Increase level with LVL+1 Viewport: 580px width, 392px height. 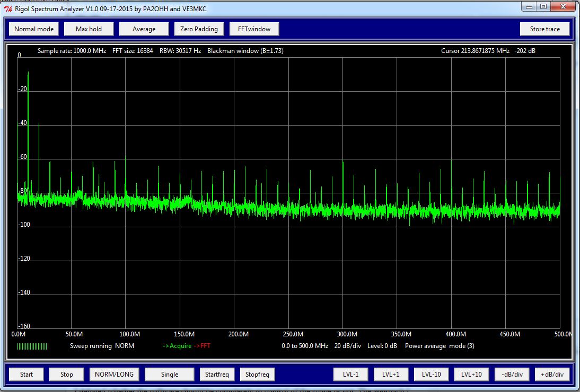click(x=391, y=374)
